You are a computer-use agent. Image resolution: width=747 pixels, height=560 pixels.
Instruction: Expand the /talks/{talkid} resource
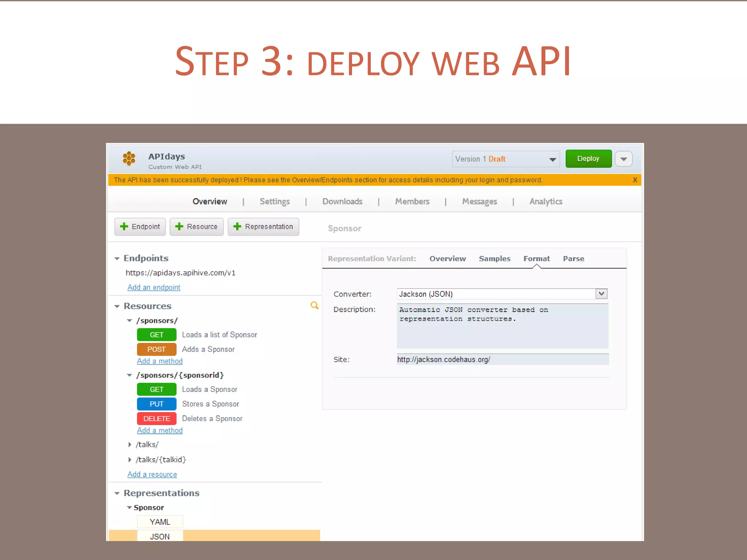click(x=130, y=460)
